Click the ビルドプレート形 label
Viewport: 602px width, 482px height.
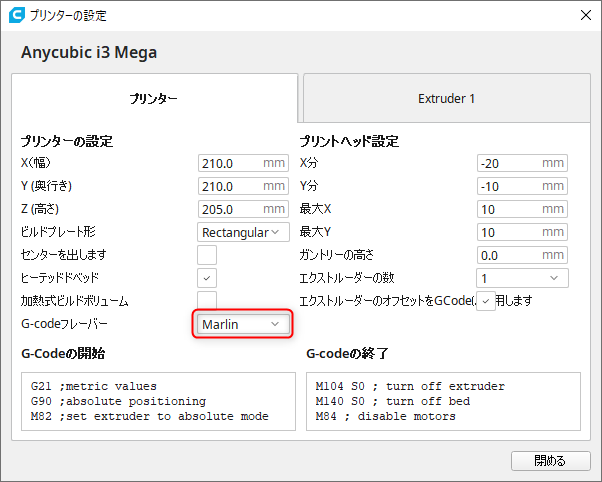coord(58,232)
